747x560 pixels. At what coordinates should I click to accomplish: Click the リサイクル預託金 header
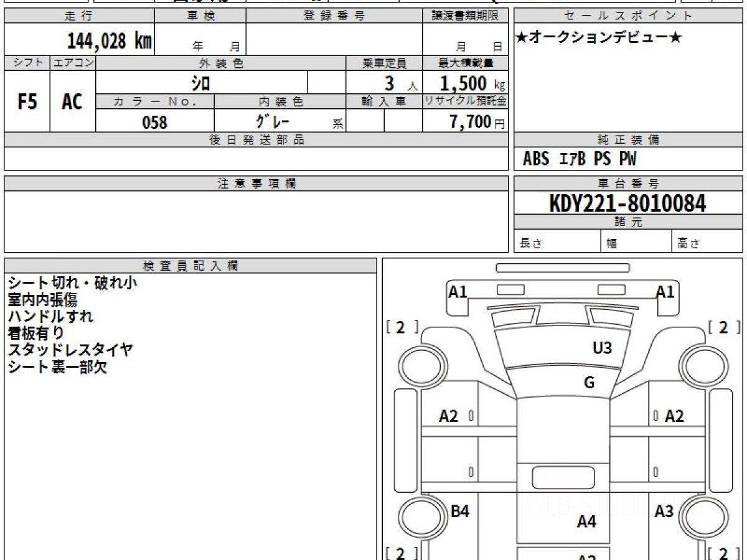coord(466,101)
